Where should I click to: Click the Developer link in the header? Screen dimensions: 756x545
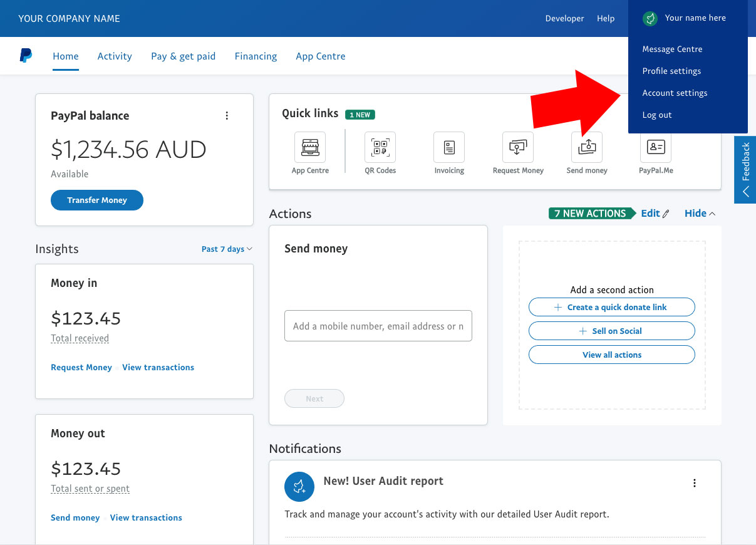click(x=564, y=18)
